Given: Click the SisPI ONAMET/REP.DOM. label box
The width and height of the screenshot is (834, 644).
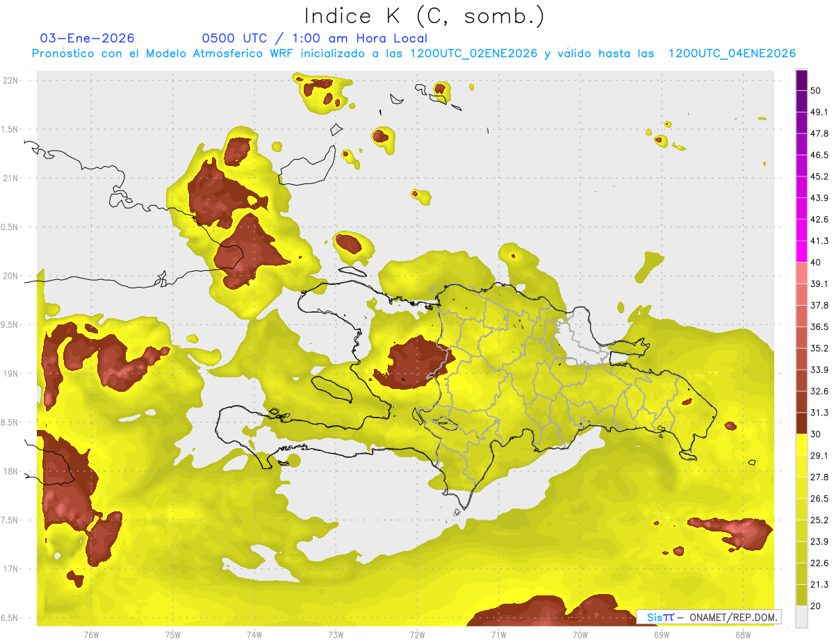Looking at the screenshot, I should (x=709, y=617).
